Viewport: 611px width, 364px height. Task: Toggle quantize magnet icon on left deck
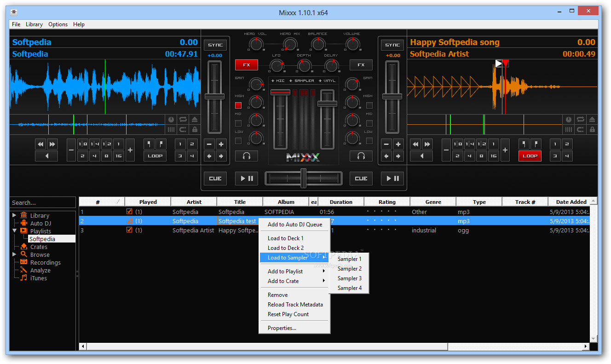pos(183,130)
